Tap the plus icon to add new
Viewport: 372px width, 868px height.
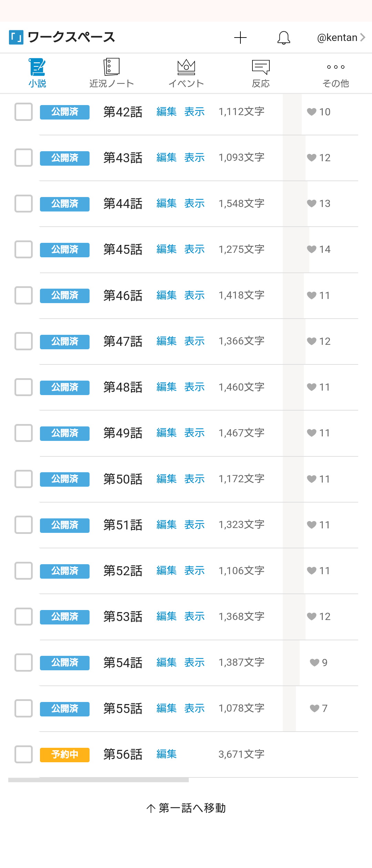tap(240, 38)
